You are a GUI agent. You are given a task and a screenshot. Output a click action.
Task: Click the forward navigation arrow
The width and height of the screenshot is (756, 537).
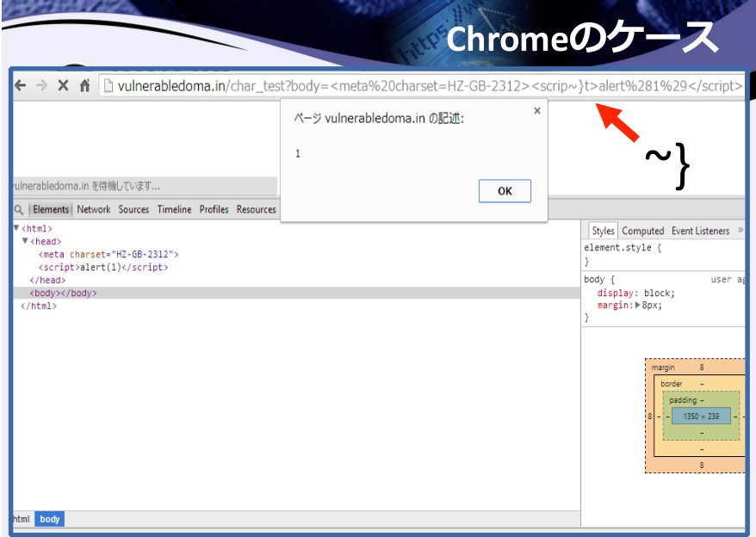click(x=42, y=86)
